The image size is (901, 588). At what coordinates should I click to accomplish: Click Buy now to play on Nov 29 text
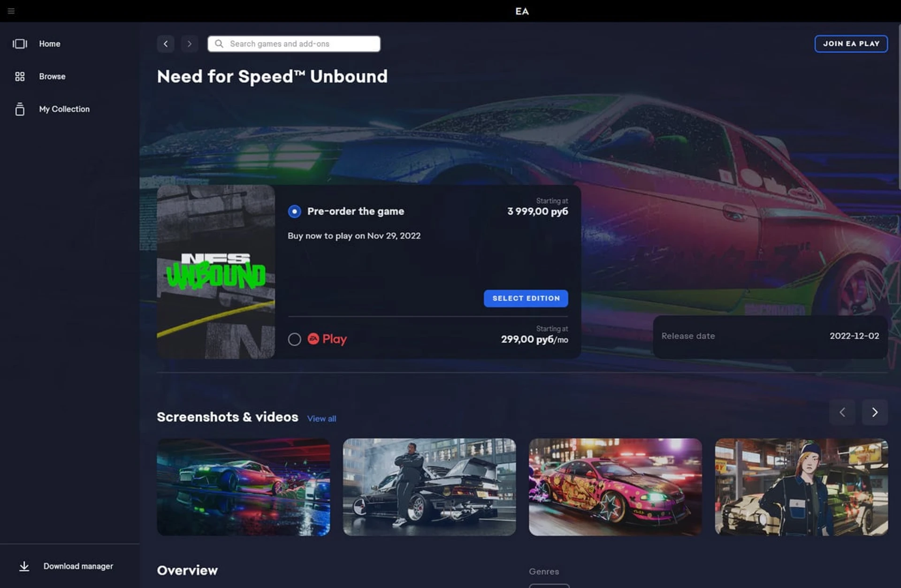354,236
